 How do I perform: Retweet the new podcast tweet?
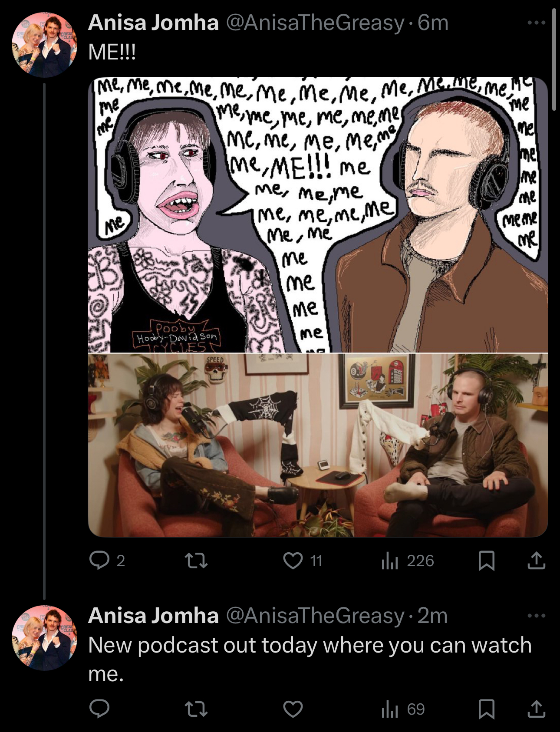[x=196, y=709]
